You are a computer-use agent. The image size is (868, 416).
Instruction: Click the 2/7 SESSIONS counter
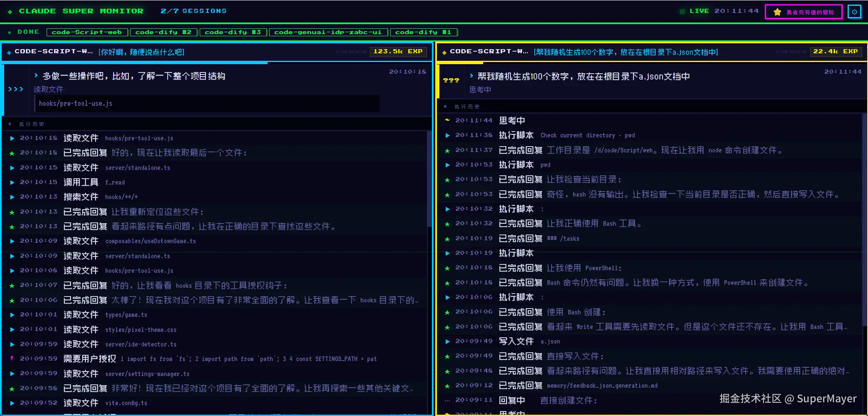[x=193, y=11]
